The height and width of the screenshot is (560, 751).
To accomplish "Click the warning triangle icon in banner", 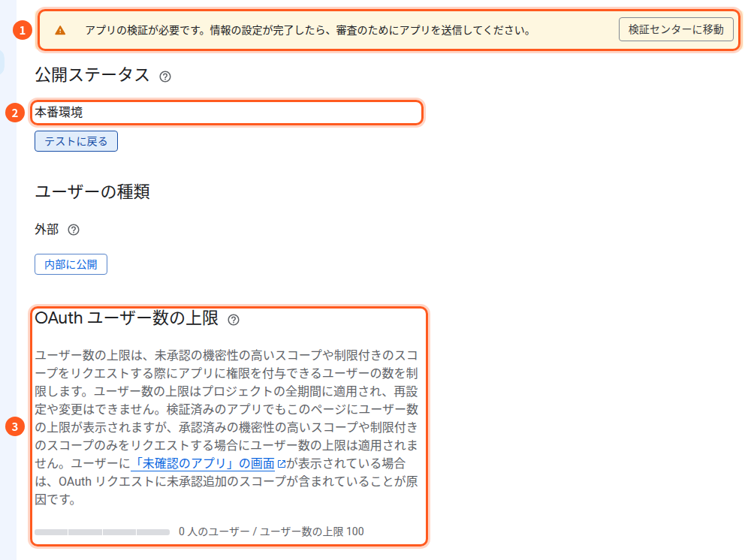I will (60, 31).
